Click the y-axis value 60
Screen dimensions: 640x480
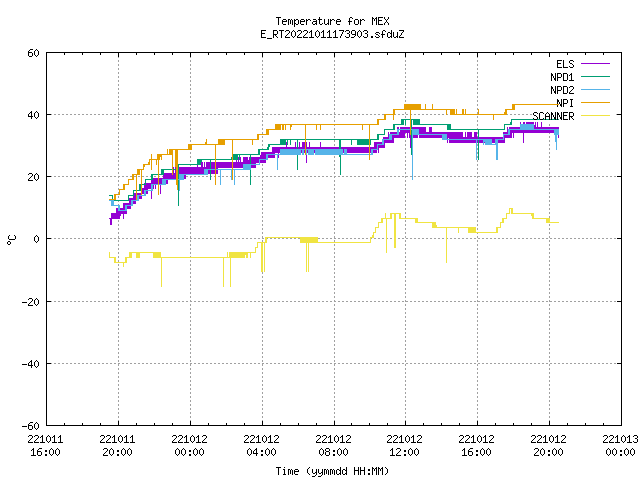(34, 53)
